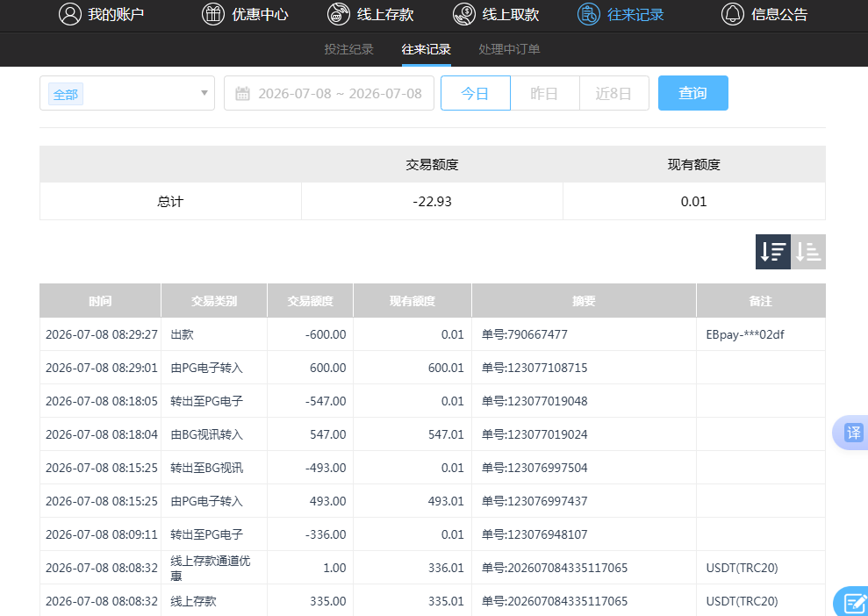Open the date range input field

[329, 93]
